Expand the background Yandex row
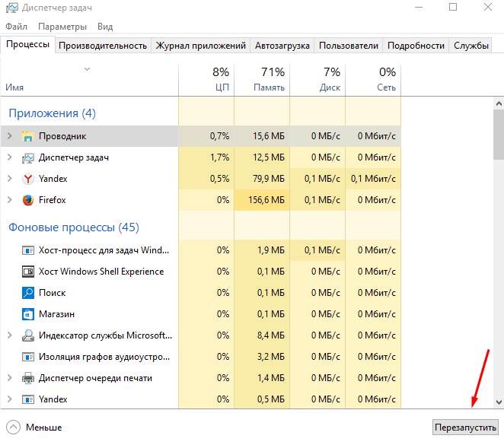 coord(10,399)
